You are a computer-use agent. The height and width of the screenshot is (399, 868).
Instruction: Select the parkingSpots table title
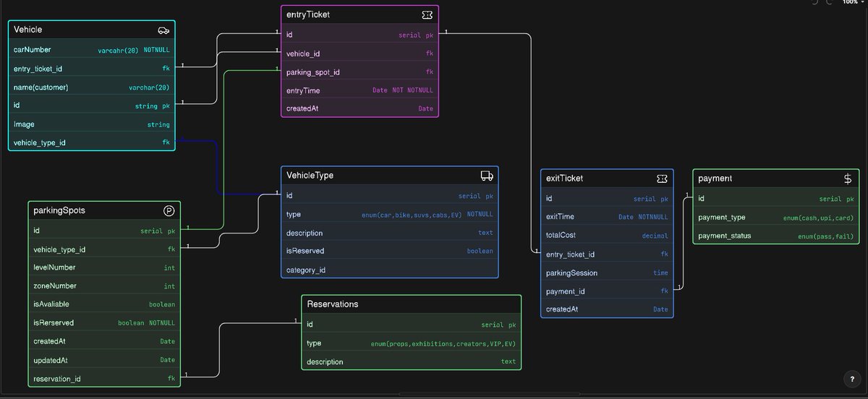(59, 210)
